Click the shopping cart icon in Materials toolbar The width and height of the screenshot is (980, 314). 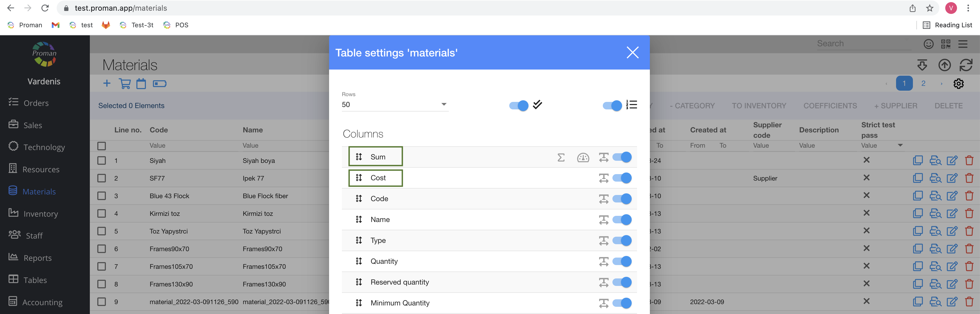(125, 83)
